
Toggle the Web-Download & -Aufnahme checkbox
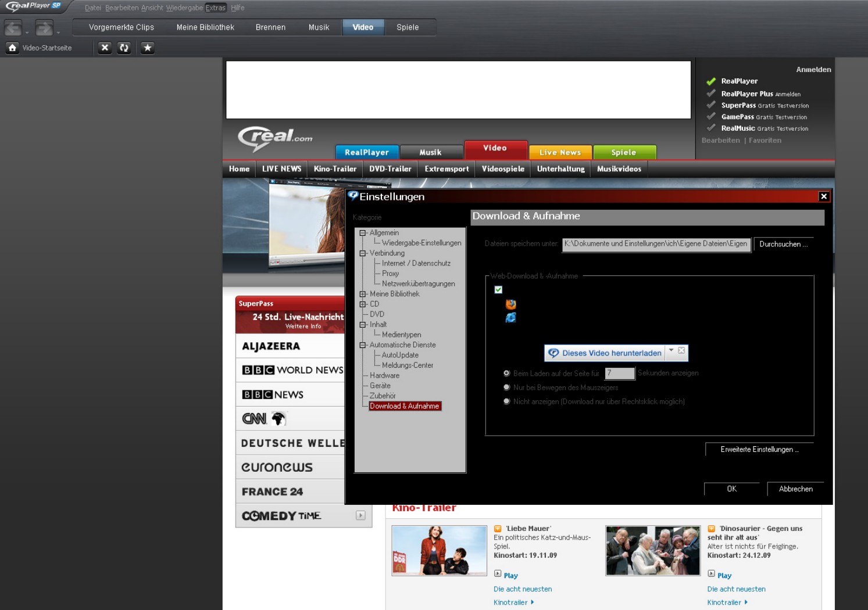[498, 290]
